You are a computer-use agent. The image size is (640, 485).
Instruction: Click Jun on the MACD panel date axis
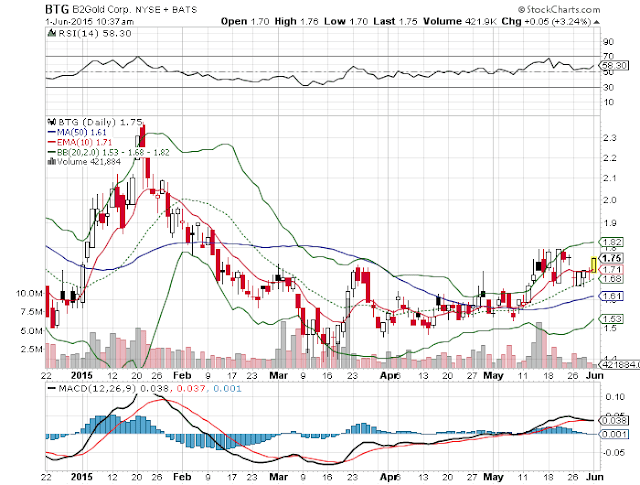coord(595,477)
